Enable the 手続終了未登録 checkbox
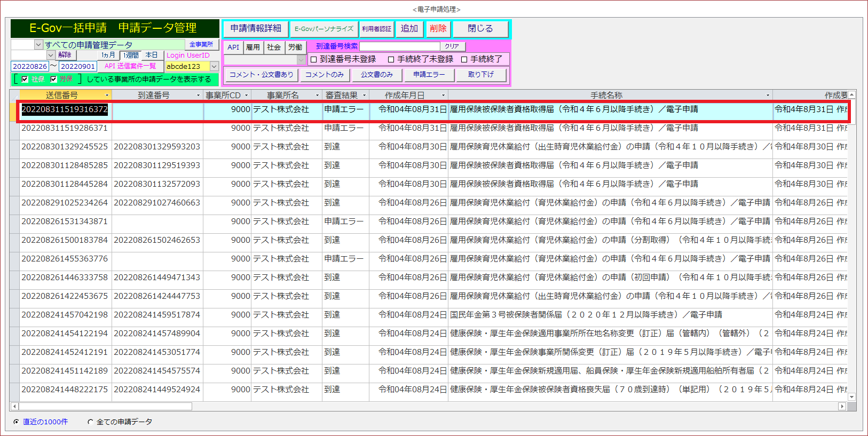The image size is (868, 436). (391, 59)
